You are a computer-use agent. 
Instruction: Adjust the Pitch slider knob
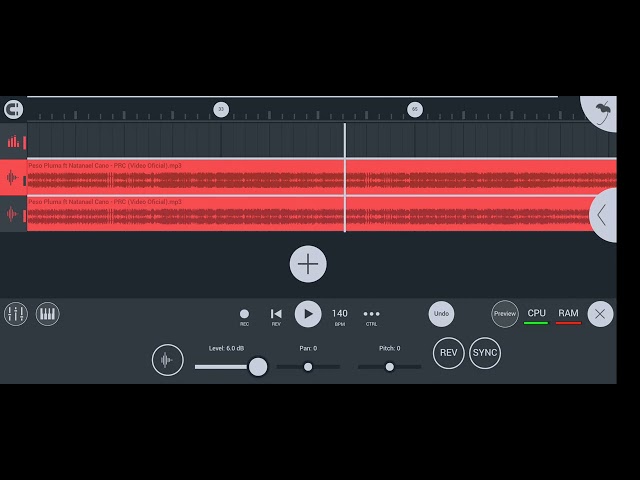[x=390, y=367]
